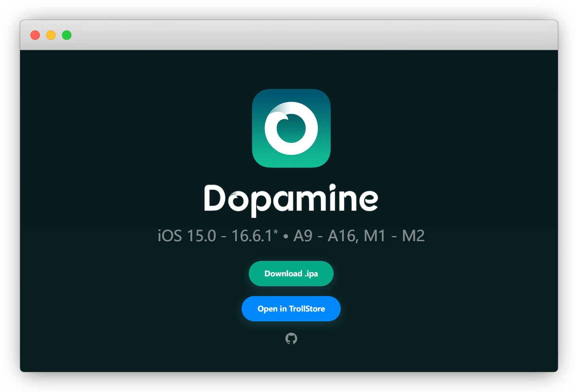Minimize window using yellow button
Image resolution: width=578 pixels, height=392 pixels.
(x=51, y=35)
